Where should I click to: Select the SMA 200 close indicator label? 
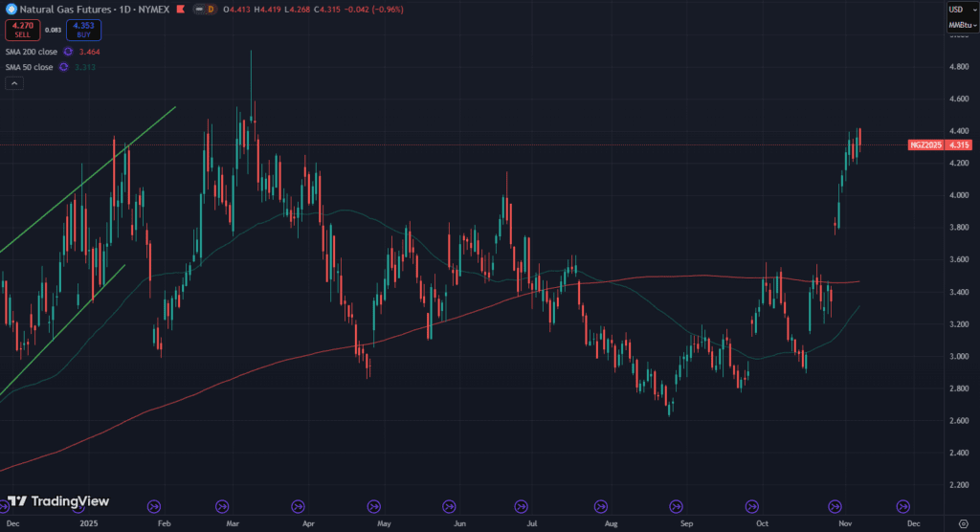(x=31, y=50)
